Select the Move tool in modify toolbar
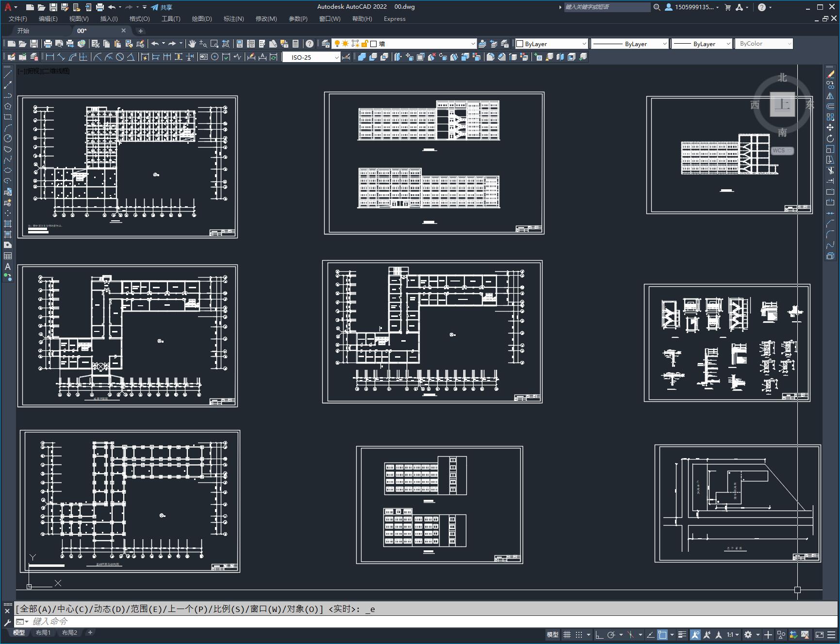 tap(830, 128)
